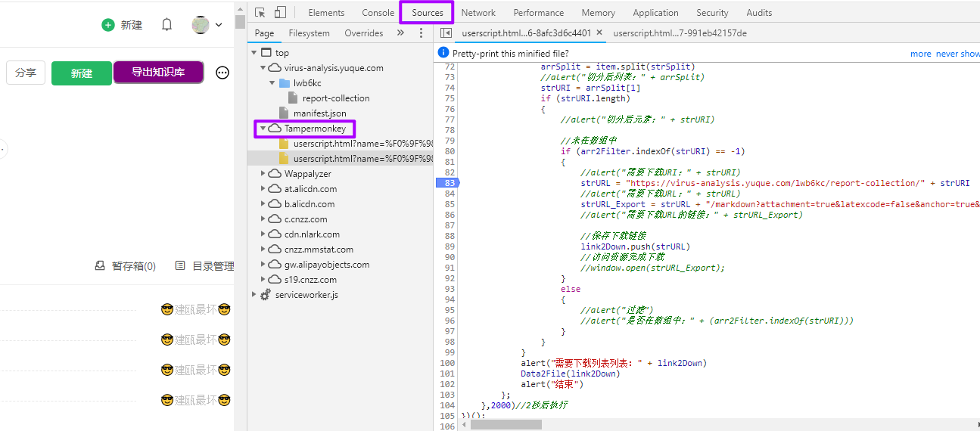Open the user avatar menu
The width and height of the screenshot is (980, 431).
(x=207, y=25)
